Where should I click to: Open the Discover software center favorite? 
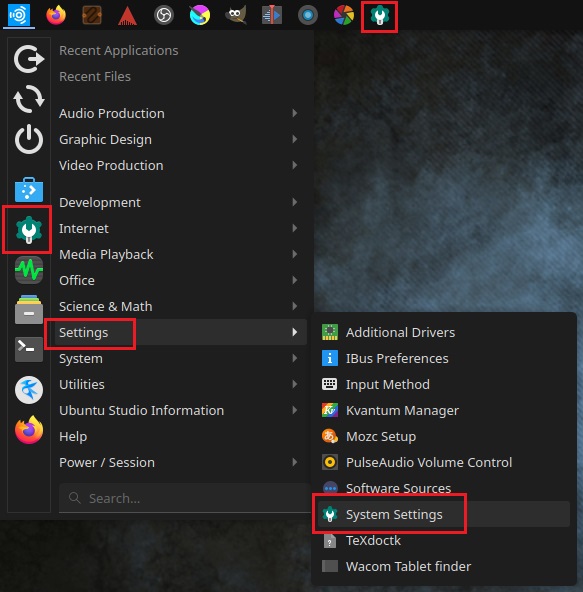coord(29,190)
